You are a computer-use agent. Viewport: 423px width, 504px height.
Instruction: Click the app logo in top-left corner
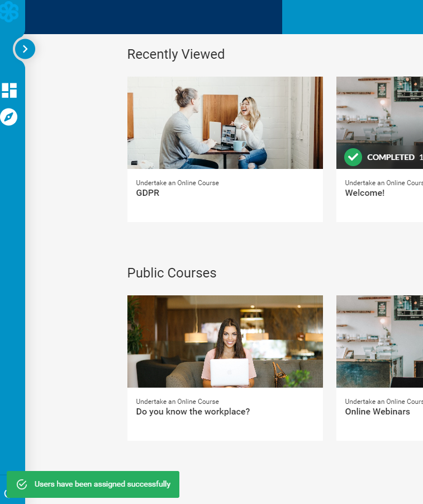[9, 12]
